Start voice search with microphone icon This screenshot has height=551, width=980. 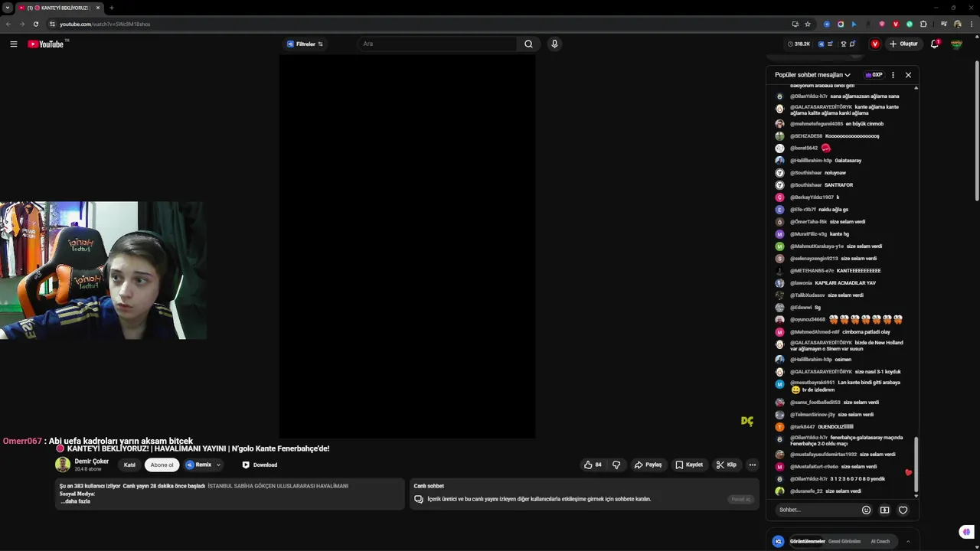[554, 44]
